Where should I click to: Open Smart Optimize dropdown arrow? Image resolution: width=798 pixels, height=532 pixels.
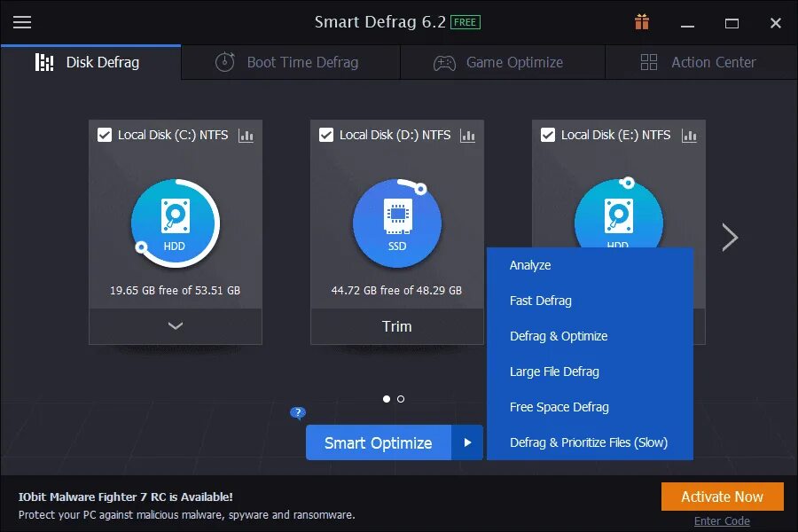[467, 442]
